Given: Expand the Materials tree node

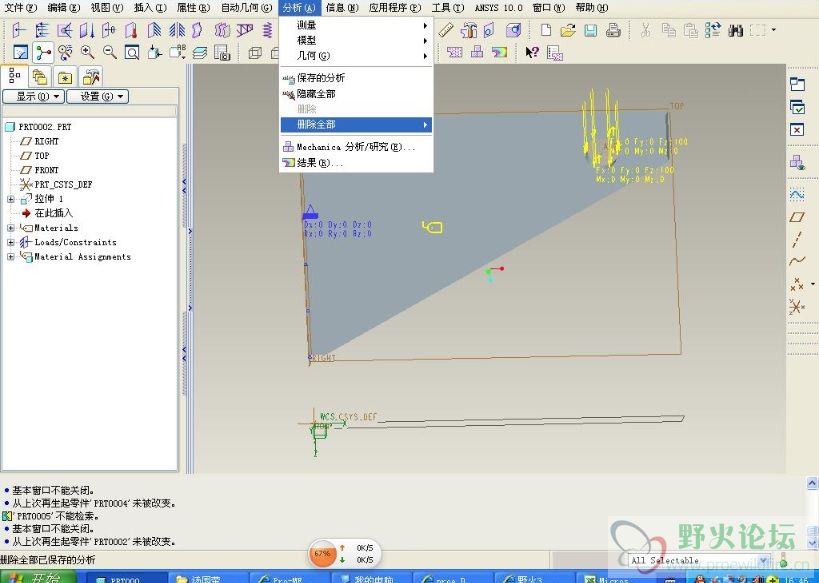Looking at the screenshot, I should (11, 228).
